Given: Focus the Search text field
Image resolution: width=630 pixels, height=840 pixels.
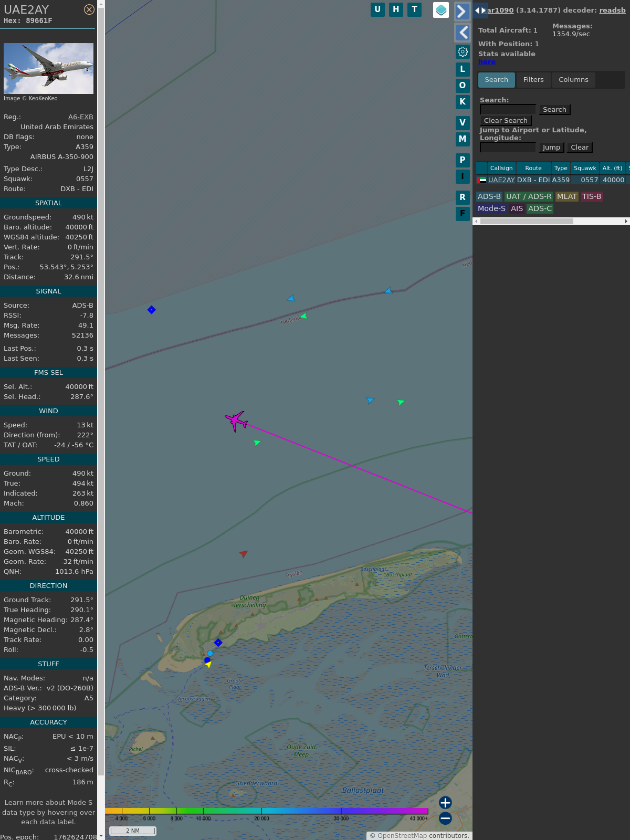Looking at the screenshot, I should coord(508,109).
